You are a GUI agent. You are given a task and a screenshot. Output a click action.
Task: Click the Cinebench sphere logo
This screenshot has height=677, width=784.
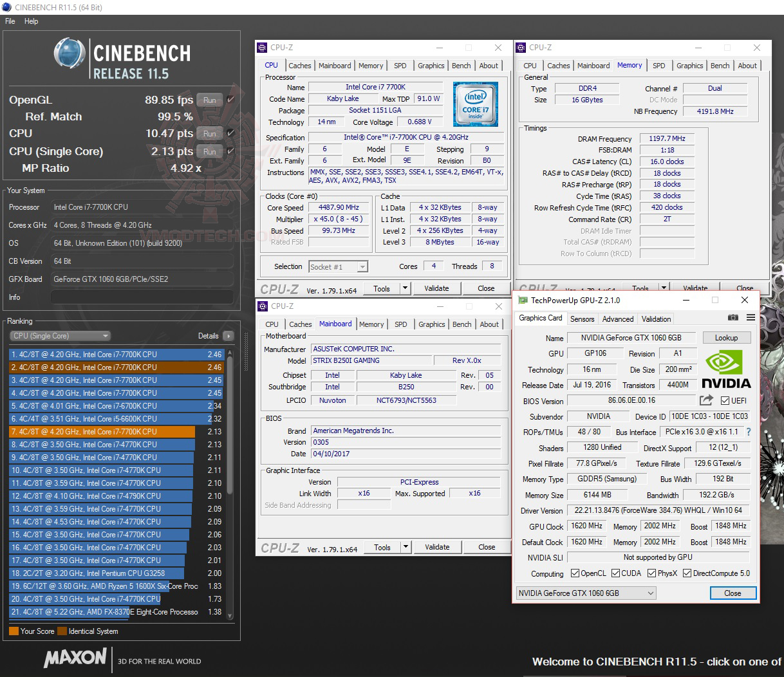pyautogui.click(x=70, y=53)
